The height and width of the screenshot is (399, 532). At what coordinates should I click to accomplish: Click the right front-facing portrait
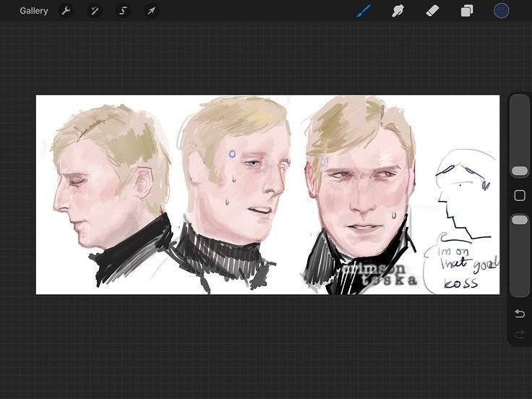click(x=360, y=195)
